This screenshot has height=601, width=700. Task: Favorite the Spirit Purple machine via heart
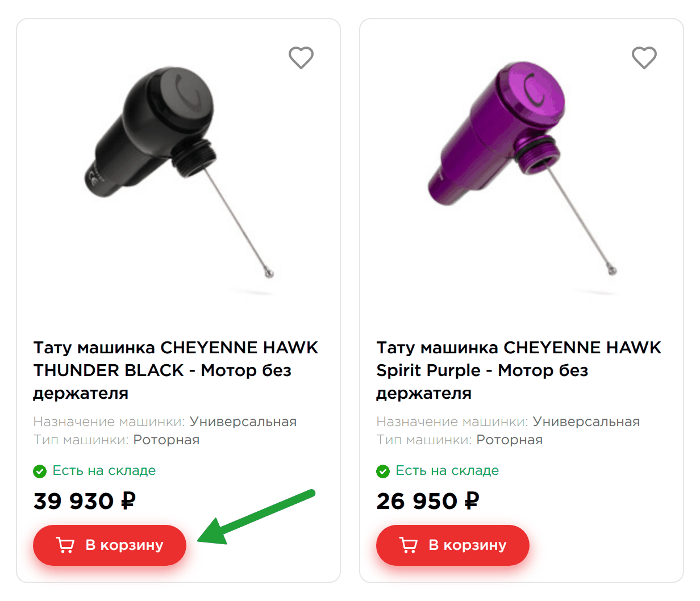pos(644,57)
